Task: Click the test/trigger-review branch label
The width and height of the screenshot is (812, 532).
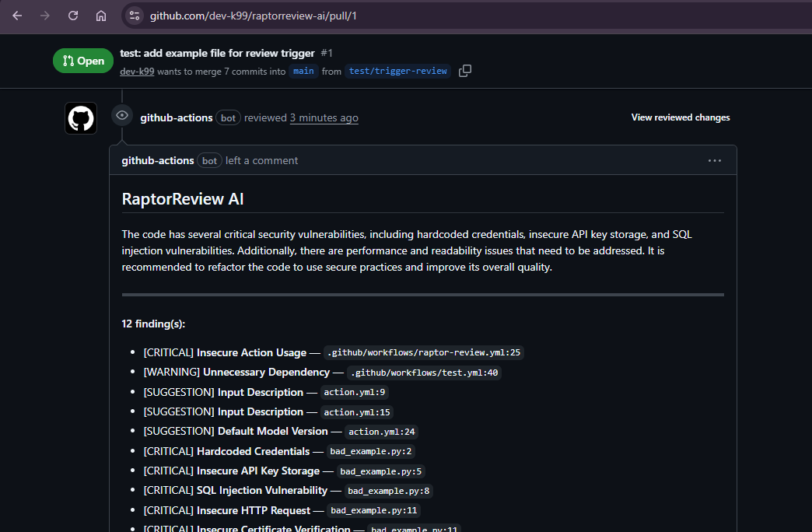Action: click(397, 70)
